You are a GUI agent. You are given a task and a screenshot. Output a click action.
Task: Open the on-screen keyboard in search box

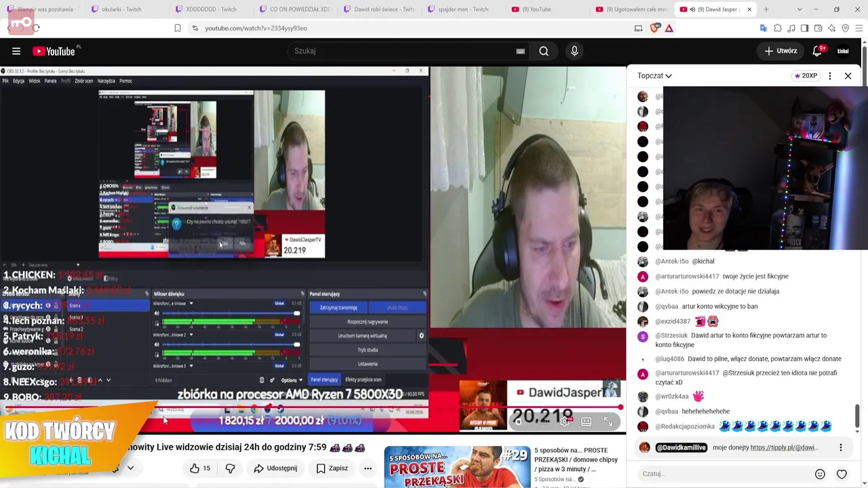pos(520,51)
